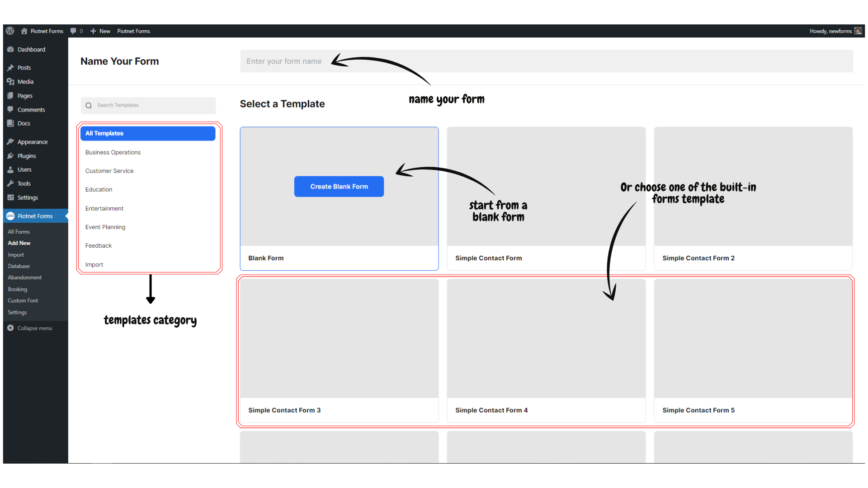Image resolution: width=868 pixels, height=488 pixels.
Task: Click the Collapse menu arrow icon
Action: (10, 328)
